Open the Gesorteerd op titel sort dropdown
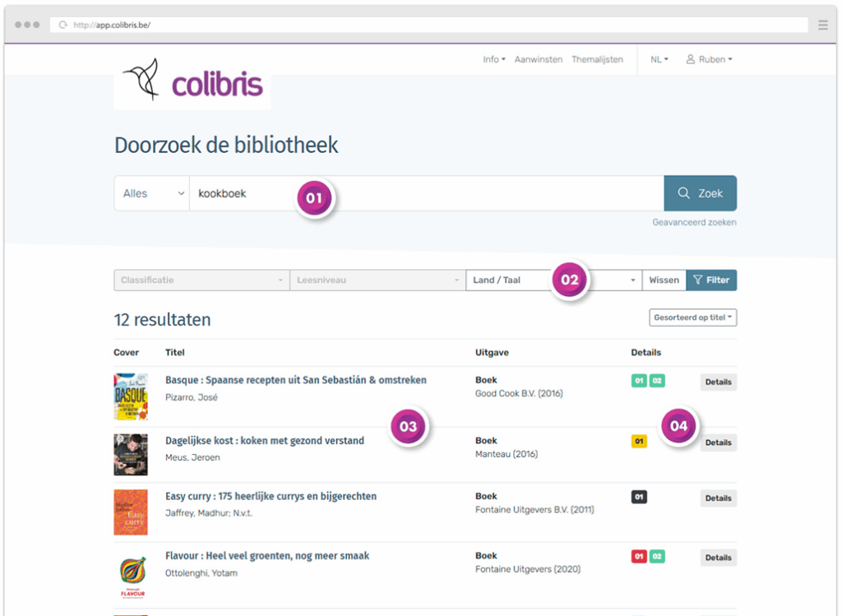This screenshot has height=616, width=842. click(692, 317)
